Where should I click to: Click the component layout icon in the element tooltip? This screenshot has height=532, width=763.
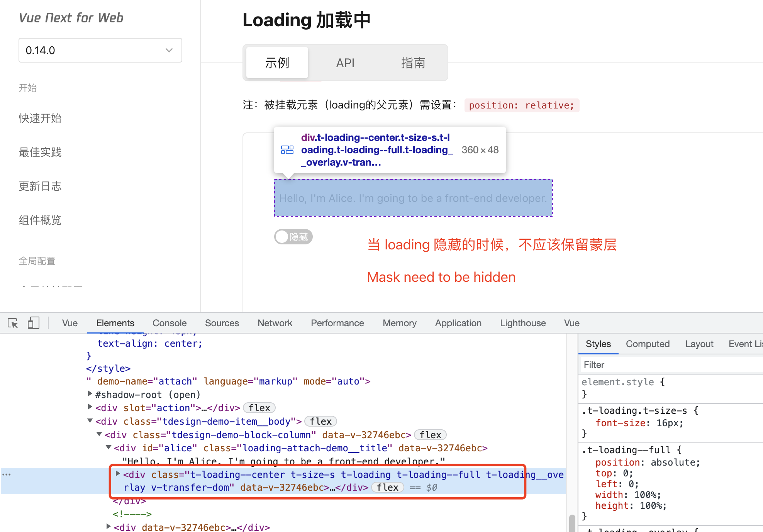pyautogui.click(x=287, y=150)
